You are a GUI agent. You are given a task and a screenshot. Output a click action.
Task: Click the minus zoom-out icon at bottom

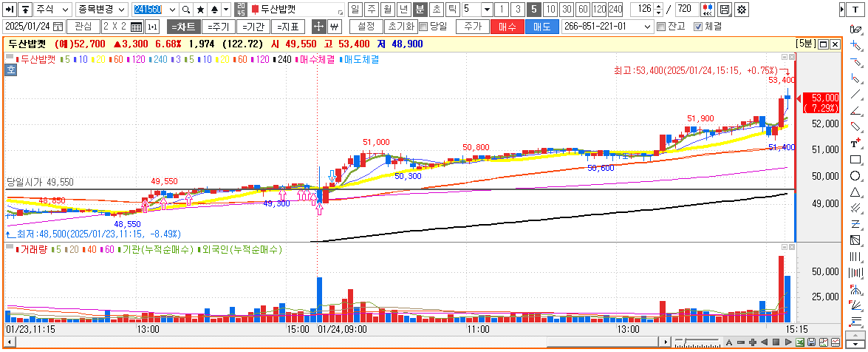point(741,342)
